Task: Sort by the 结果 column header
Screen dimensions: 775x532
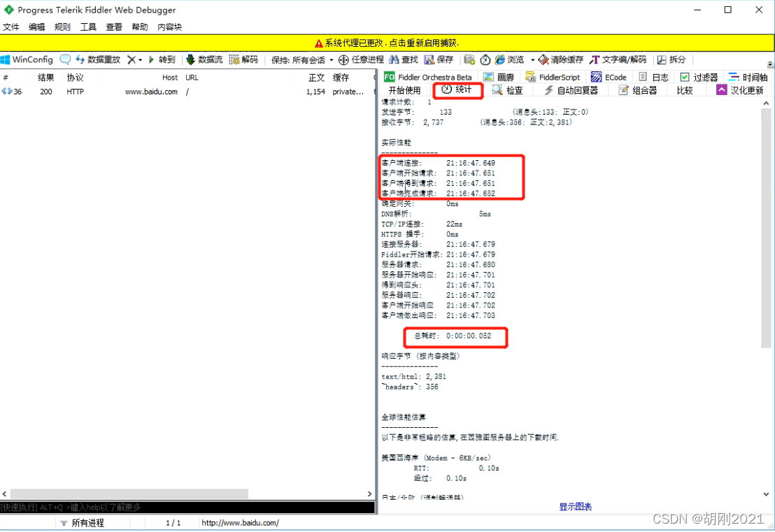Action: [46, 78]
